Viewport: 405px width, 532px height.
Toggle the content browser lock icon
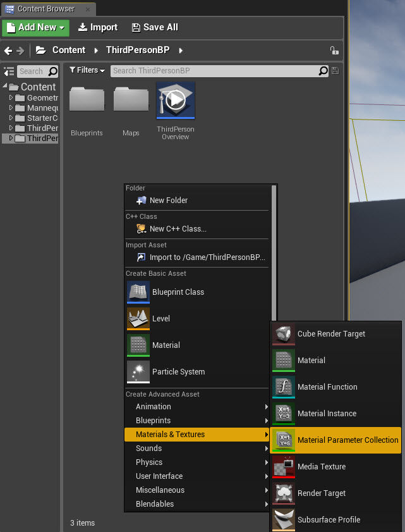pyautogui.click(x=334, y=51)
